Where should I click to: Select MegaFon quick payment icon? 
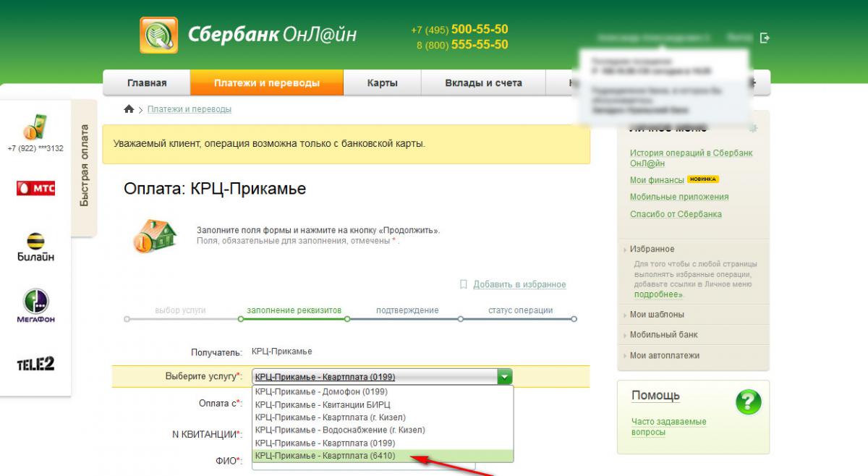(x=35, y=306)
